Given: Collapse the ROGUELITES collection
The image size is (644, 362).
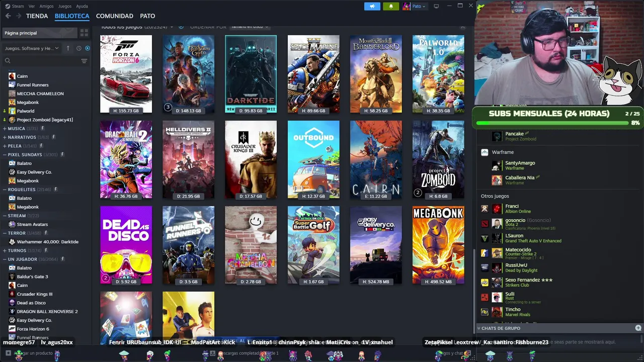Looking at the screenshot, I should 5,190.
